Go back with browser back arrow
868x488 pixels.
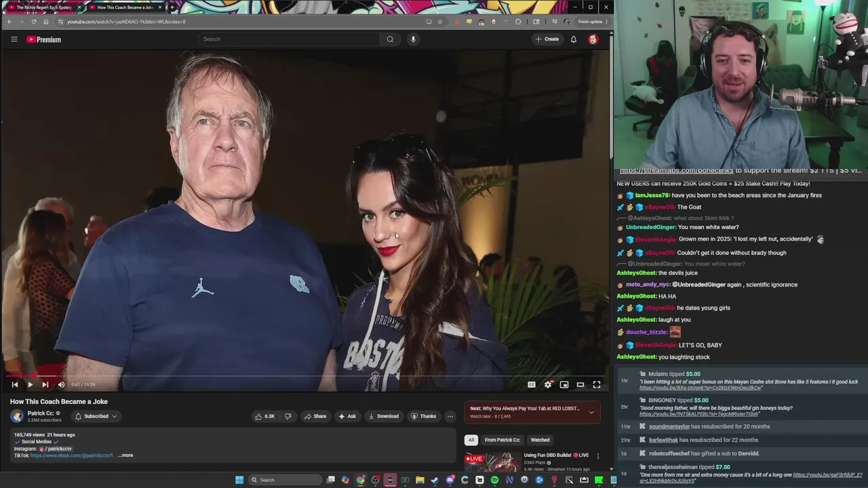pos(9,22)
